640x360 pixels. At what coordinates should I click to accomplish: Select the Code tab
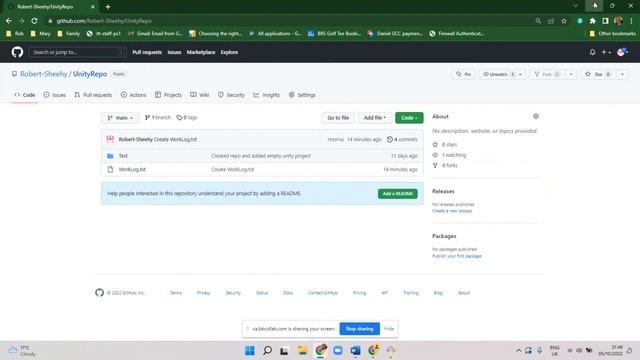tap(24, 95)
